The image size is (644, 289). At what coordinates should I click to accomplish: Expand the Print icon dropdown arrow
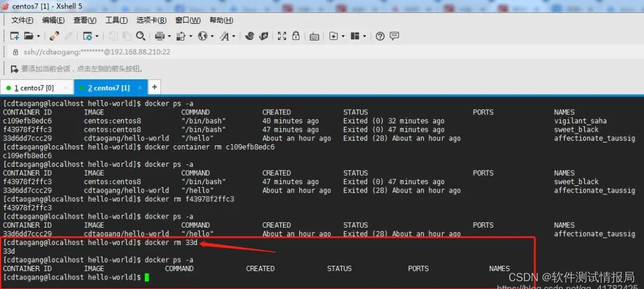(x=169, y=36)
